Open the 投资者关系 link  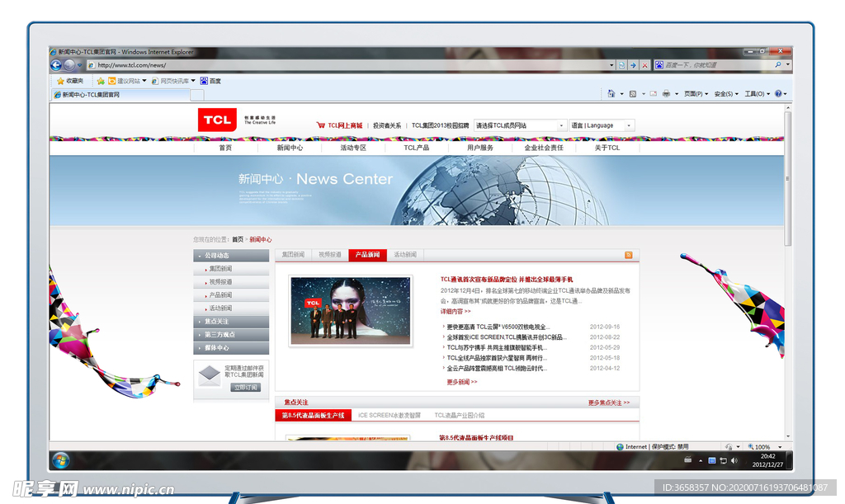click(x=387, y=125)
